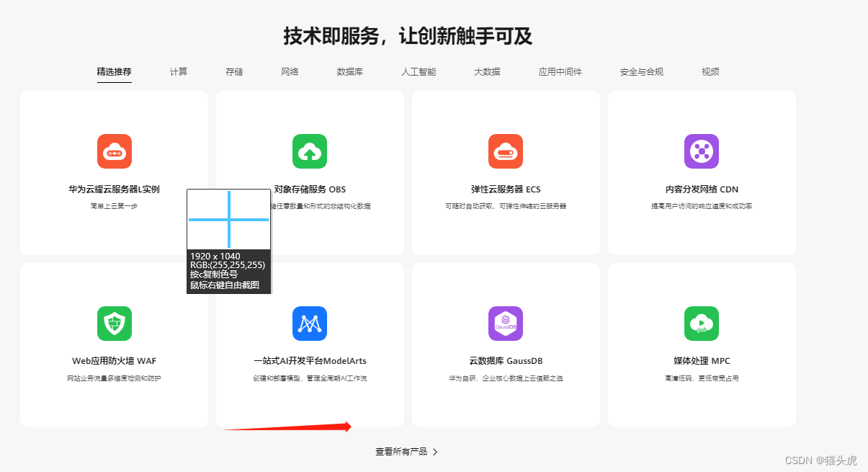Click the green OBS object storage icon

pos(310,151)
